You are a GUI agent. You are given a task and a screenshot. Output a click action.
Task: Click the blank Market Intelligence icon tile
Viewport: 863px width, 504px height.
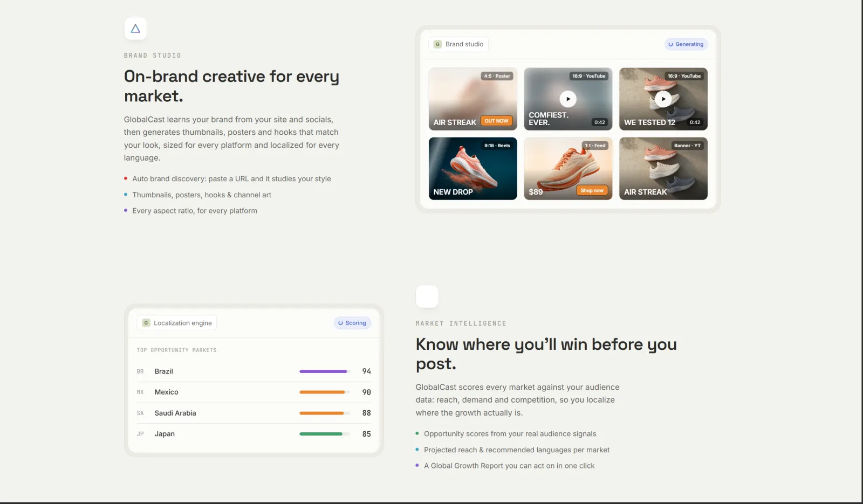[427, 296]
